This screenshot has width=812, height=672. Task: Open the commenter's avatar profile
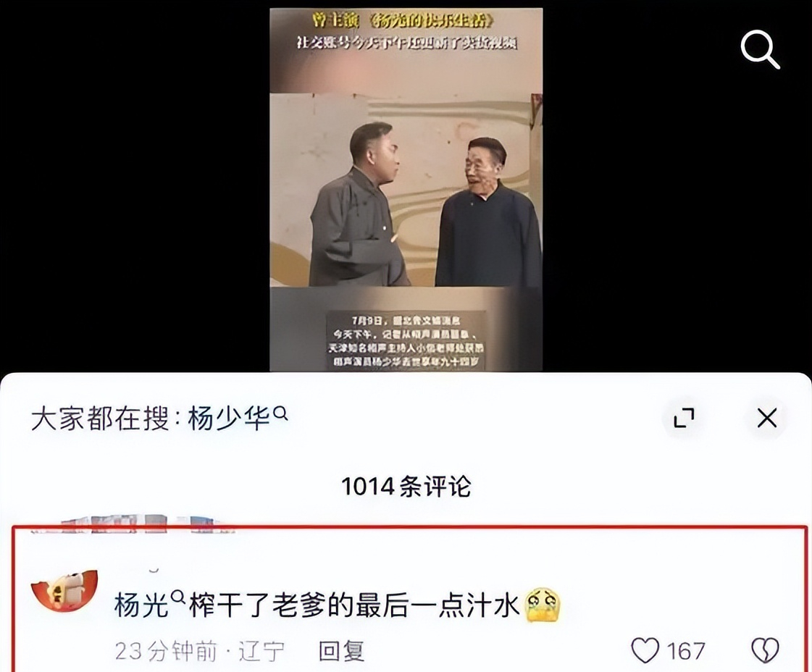[x=64, y=591]
